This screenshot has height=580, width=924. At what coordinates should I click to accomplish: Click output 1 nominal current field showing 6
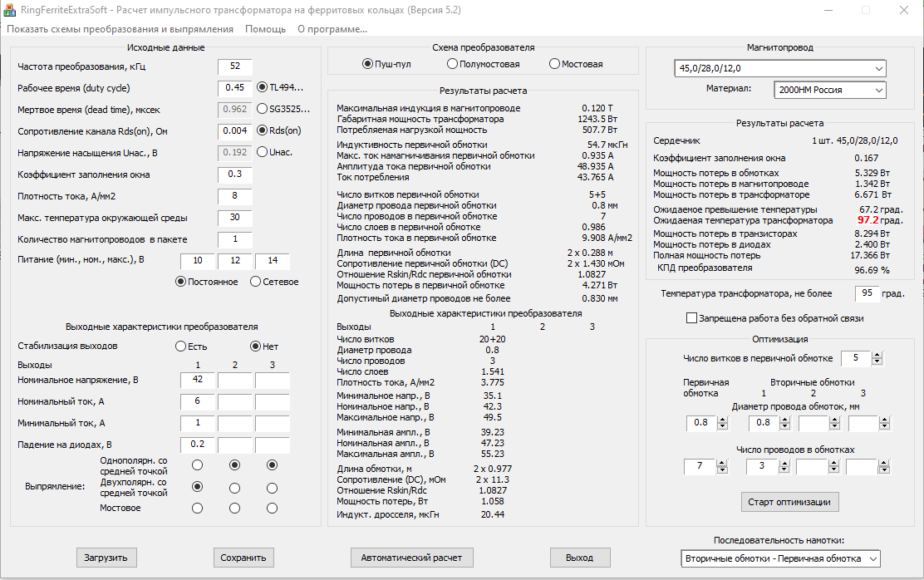coord(198,401)
